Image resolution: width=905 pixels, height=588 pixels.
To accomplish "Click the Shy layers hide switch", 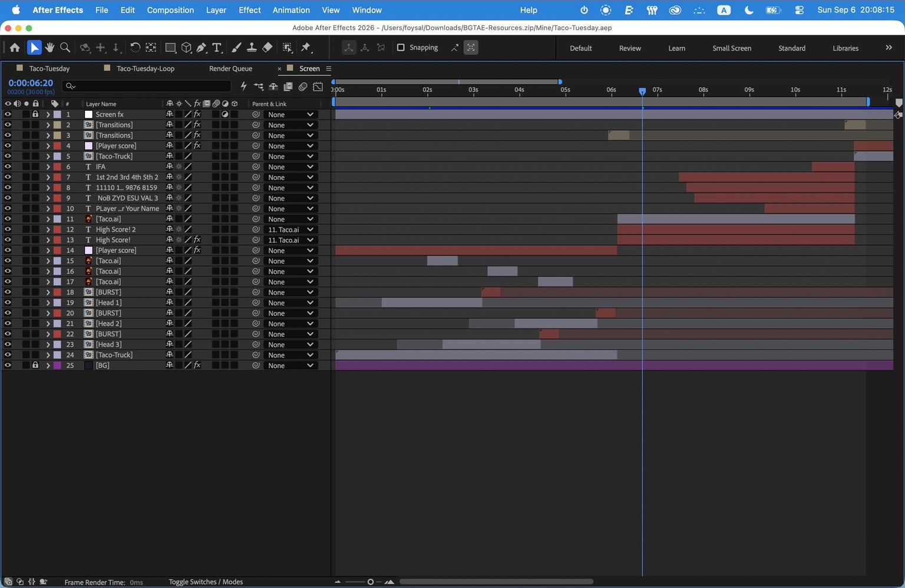I will click(273, 87).
